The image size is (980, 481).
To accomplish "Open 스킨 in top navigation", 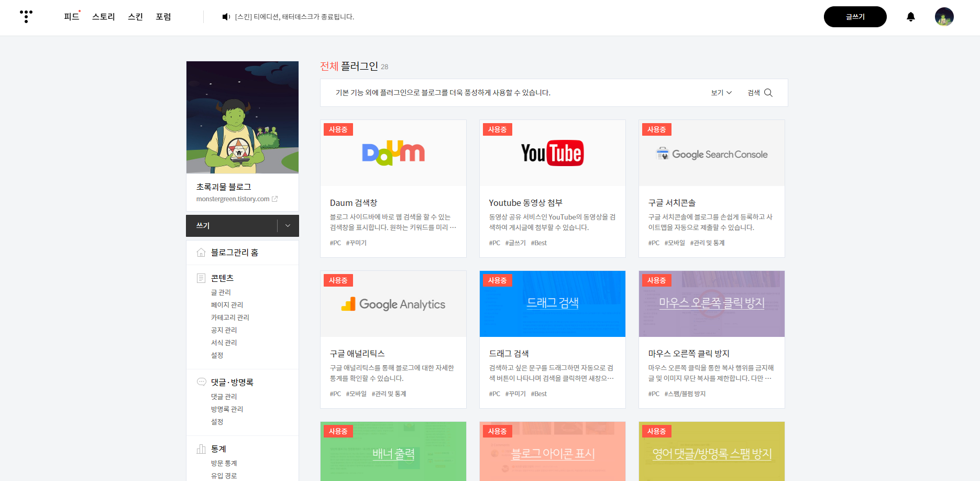I will pos(135,17).
